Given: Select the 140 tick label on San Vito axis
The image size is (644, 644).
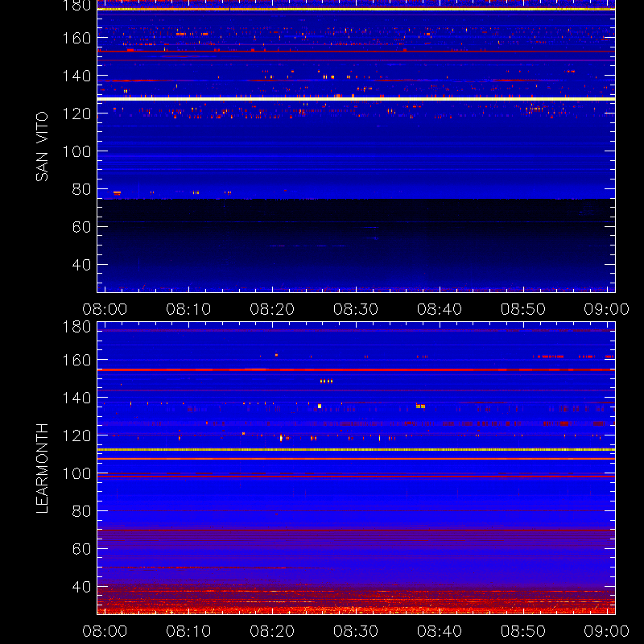Looking at the screenshot, I should 76,76.
